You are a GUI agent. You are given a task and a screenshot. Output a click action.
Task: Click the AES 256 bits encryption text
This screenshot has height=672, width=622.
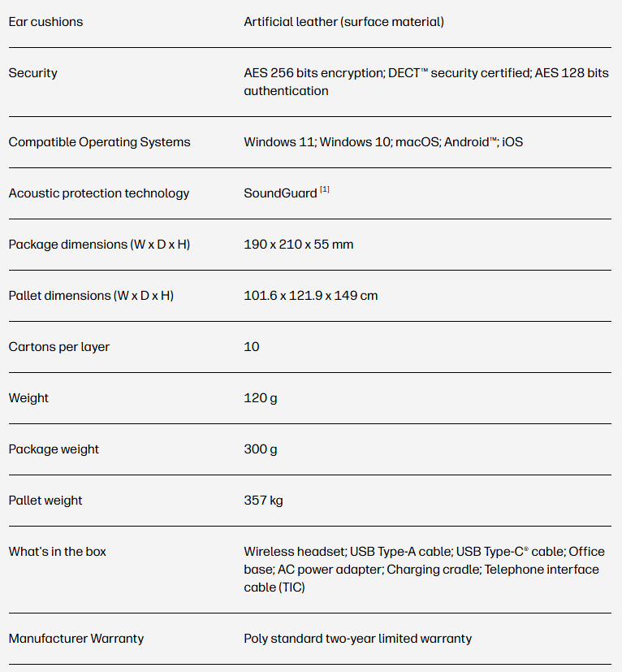coord(313,73)
